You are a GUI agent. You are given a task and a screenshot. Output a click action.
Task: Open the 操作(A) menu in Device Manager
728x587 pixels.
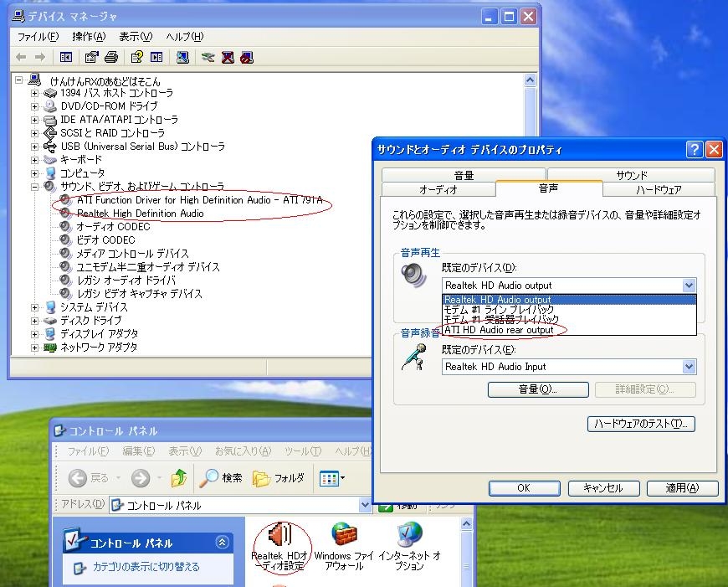(90, 37)
